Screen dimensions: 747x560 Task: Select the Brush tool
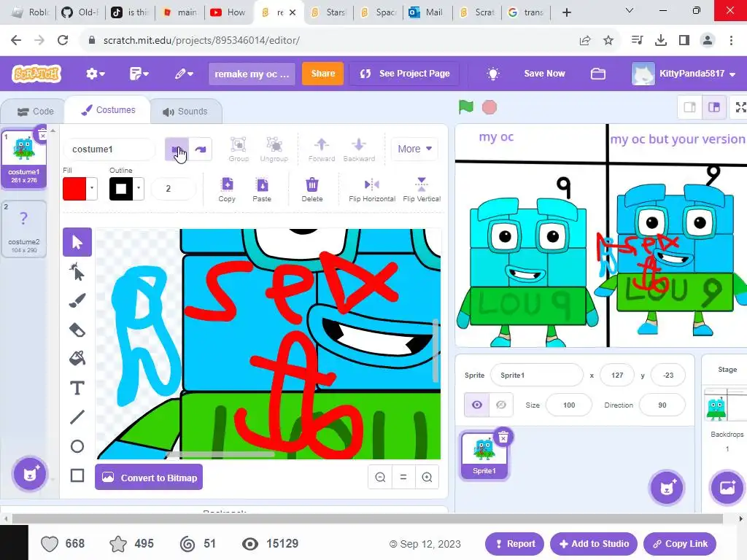pyautogui.click(x=77, y=300)
